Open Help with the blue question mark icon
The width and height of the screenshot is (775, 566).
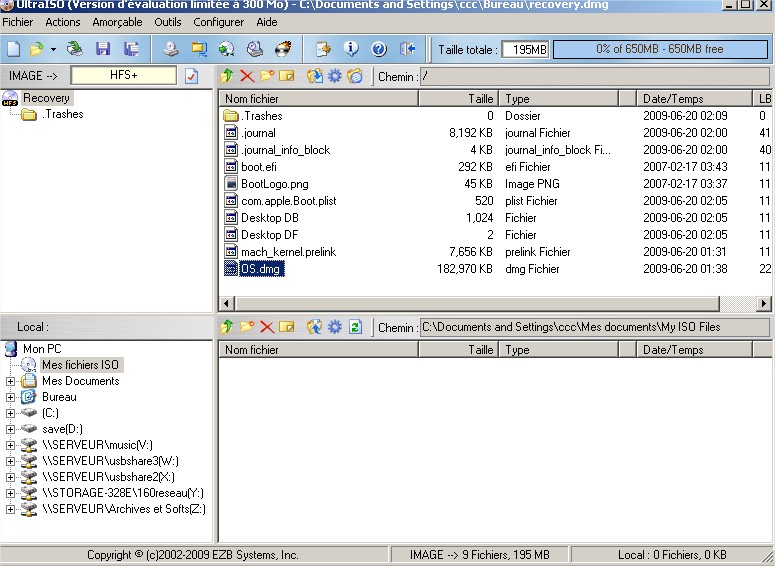[x=379, y=49]
